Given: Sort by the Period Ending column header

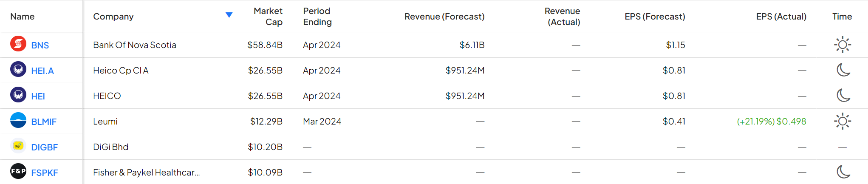Looking at the screenshot, I should click(x=317, y=17).
